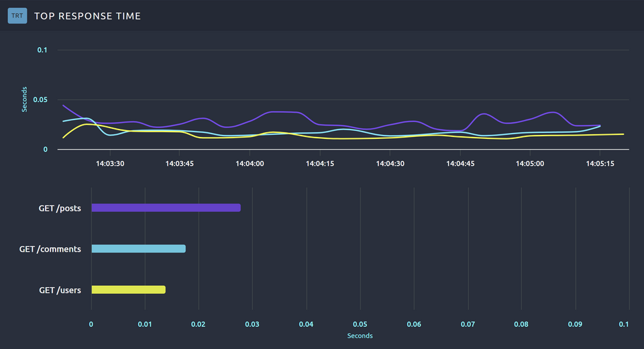Screen dimensions: 644x349
Task: Select the GET /posts label
Action: 60,208
